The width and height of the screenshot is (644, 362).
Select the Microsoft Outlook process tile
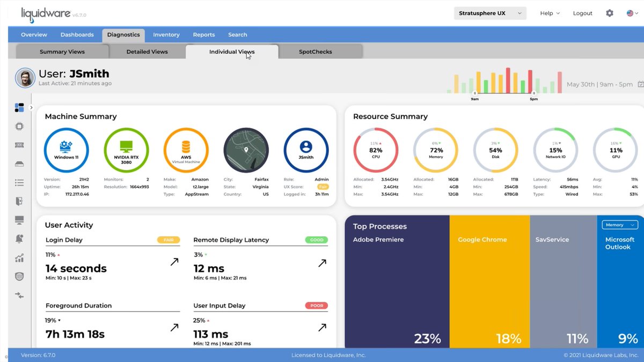coord(620,282)
